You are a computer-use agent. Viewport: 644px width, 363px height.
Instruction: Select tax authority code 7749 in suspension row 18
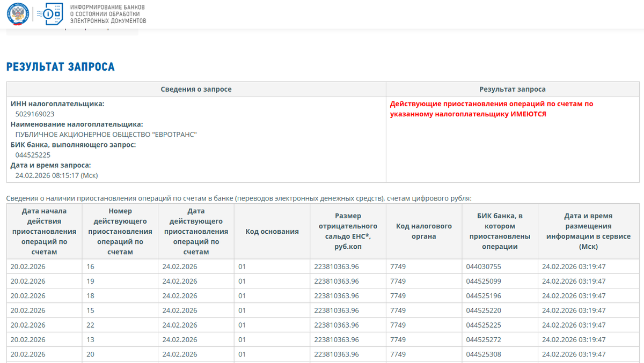pos(398,295)
